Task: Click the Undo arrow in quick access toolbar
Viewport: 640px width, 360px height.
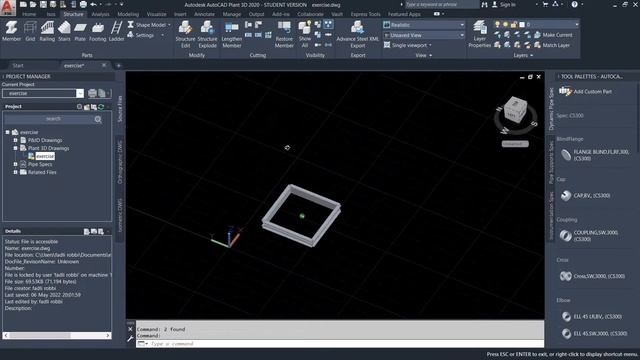Action: [93, 4]
